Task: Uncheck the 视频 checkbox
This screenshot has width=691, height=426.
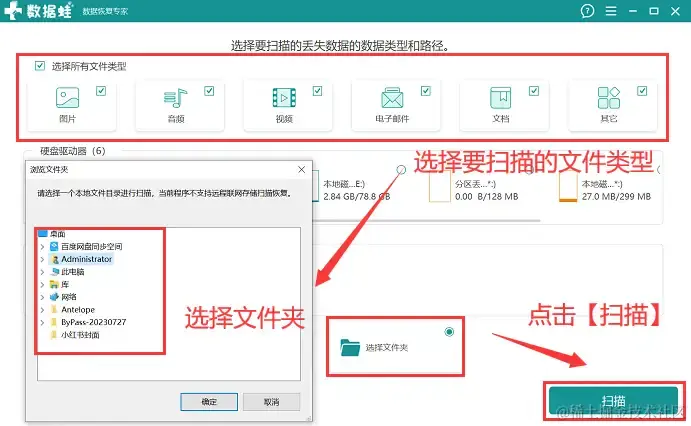Action: (317, 91)
